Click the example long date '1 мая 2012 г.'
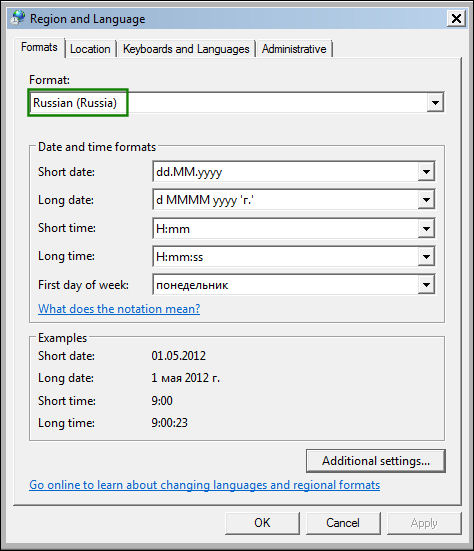Image resolution: width=474 pixels, height=551 pixels. [186, 378]
